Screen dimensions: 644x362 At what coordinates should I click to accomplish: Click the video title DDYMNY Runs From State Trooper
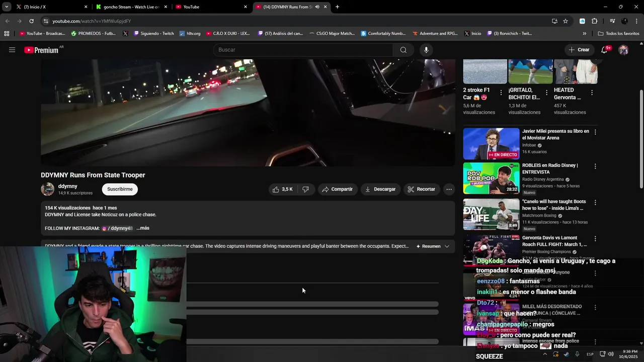point(93,175)
